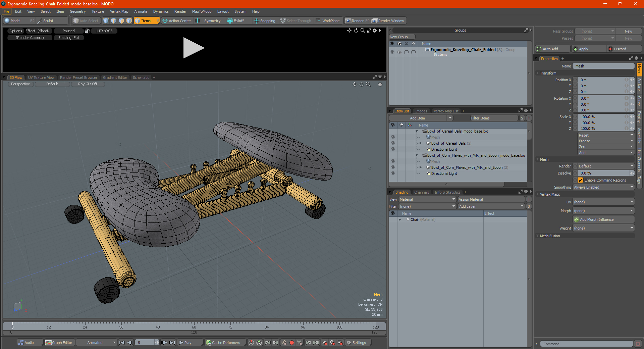The height and width of the screenshot is (349, 644).
Task: Toggle Enable Command Regions checkbox
Action: click(x=581, y=180)
